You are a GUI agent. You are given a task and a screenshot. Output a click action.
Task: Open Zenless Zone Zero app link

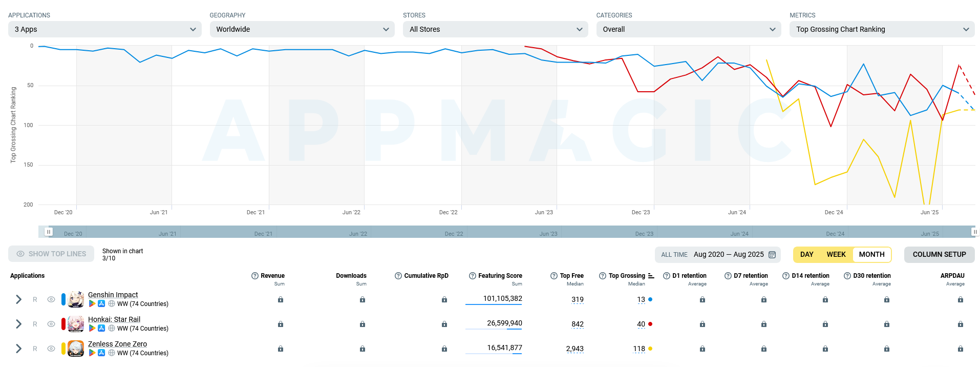117,344
